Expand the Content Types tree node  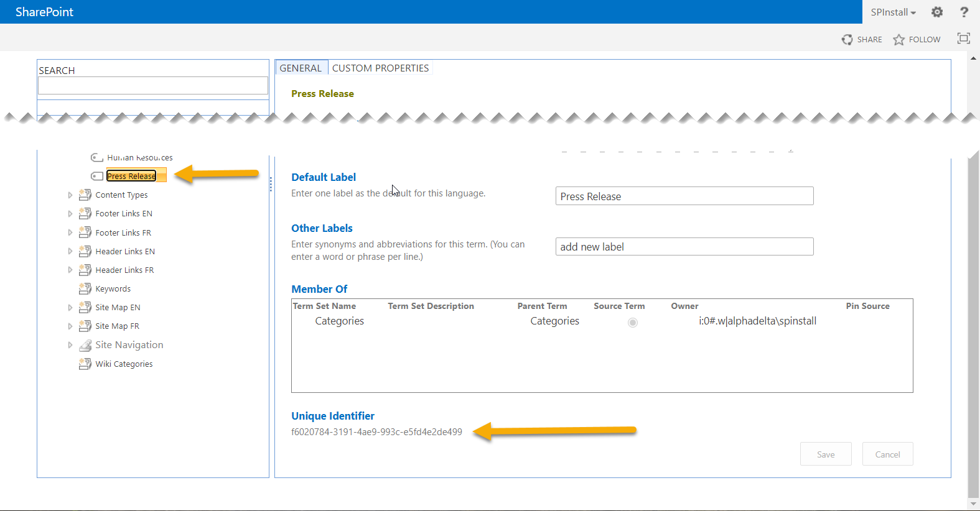click(70, 195)
